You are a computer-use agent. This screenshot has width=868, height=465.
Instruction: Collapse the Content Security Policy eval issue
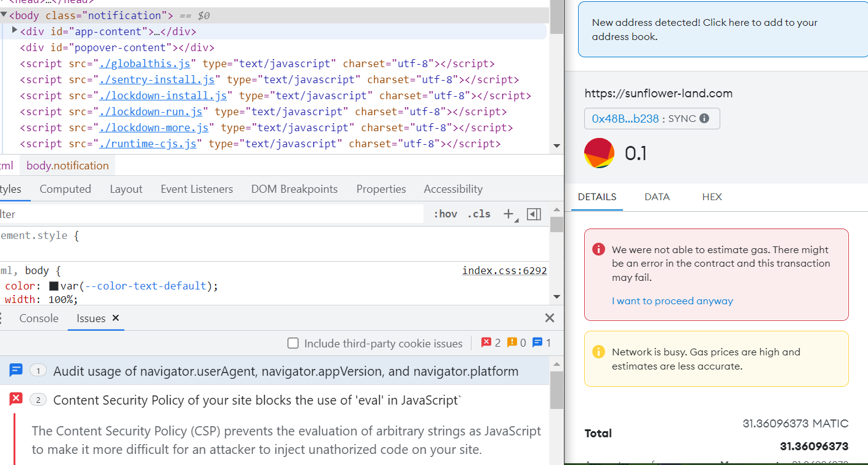click(x=273, y=400)
